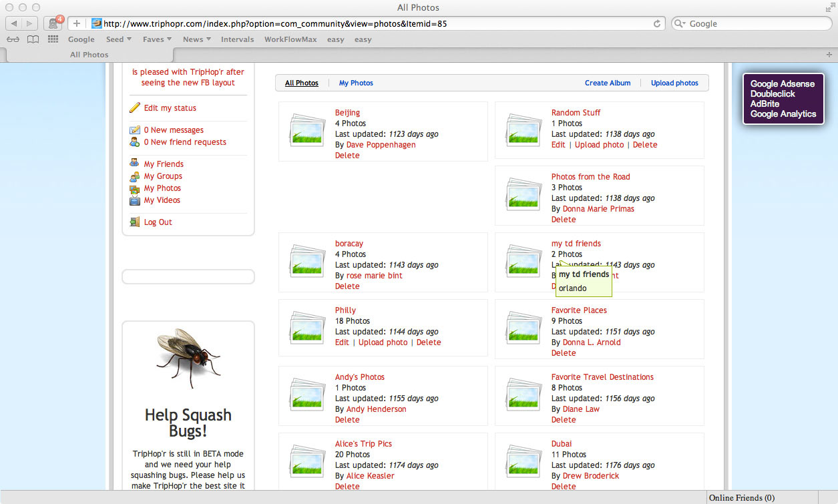Image resolution: width=838 pixels, height=504 pixels.
Task: Open the News bookmarks dropdown
Action: pyautogui.click(x=196, y=39)
